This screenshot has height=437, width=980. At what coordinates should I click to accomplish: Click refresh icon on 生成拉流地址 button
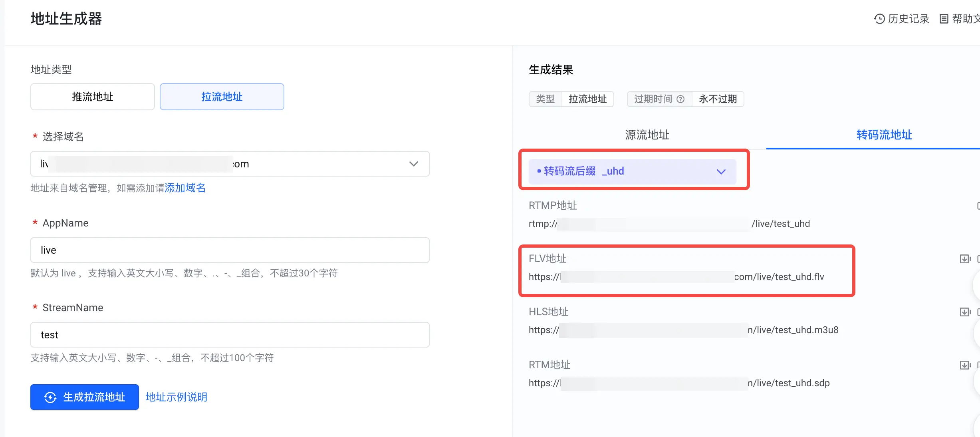point(50,397)
